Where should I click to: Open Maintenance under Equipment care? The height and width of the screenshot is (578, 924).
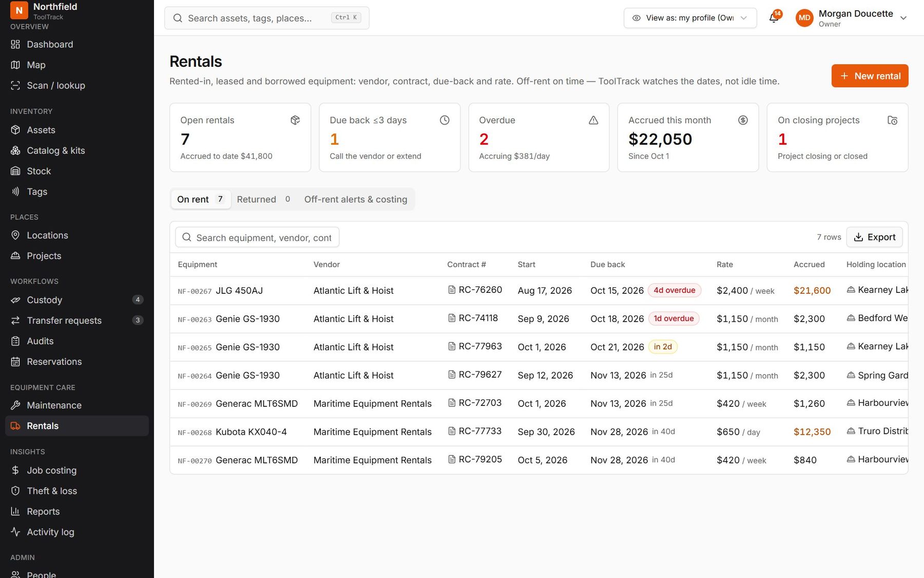77,405
